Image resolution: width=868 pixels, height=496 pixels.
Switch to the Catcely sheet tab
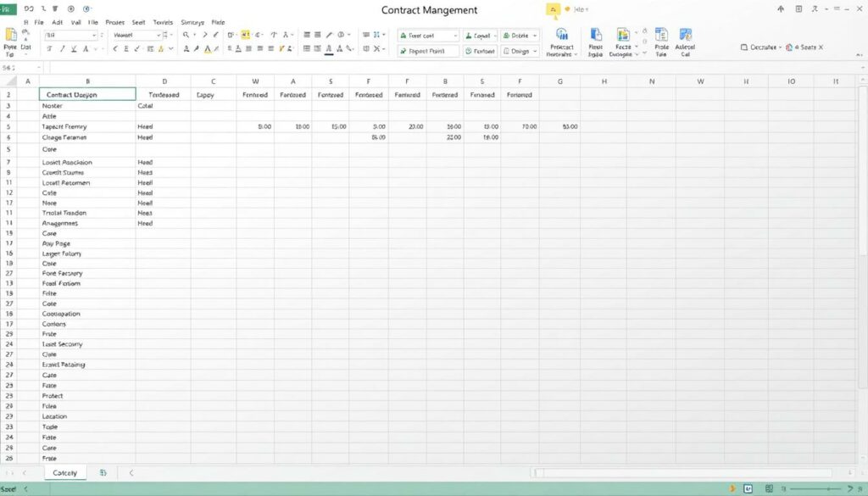tap(64, 473)
